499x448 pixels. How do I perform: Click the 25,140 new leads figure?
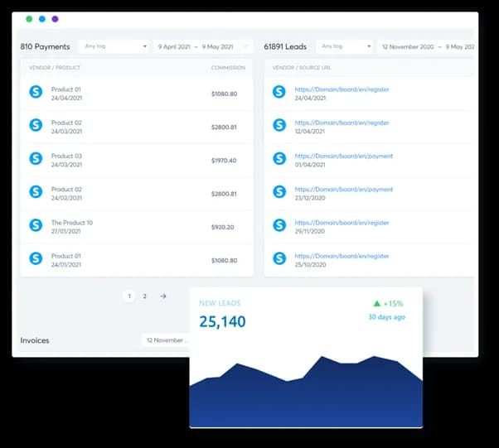(222, 321)
